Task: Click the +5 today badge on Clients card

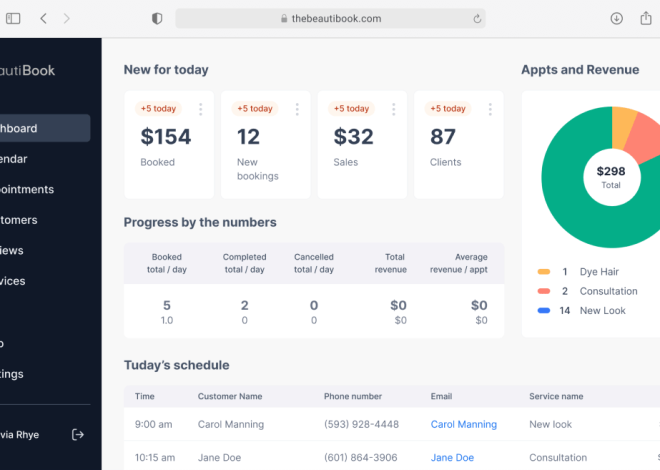Action: tap(448, 109)
